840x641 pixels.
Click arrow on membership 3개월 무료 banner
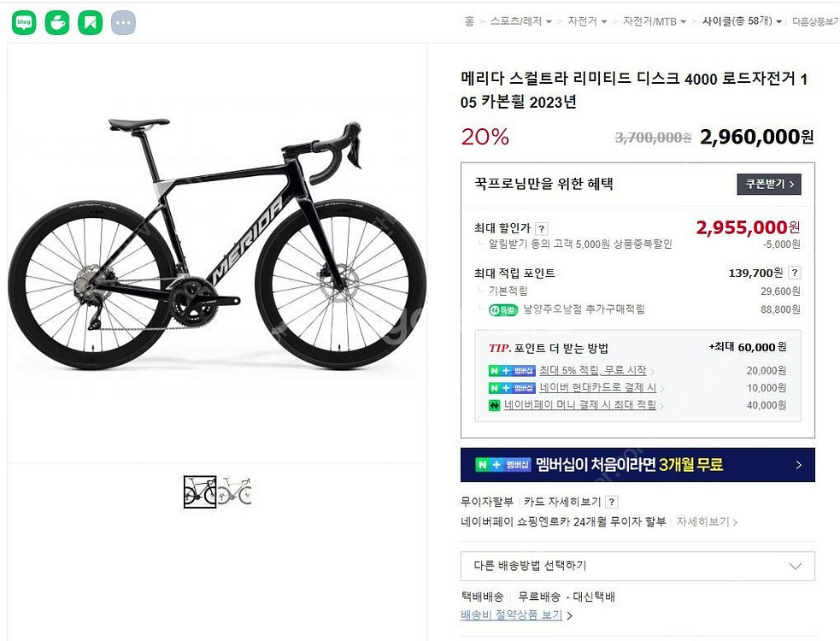pyautogui.click(x=798, y=465)
